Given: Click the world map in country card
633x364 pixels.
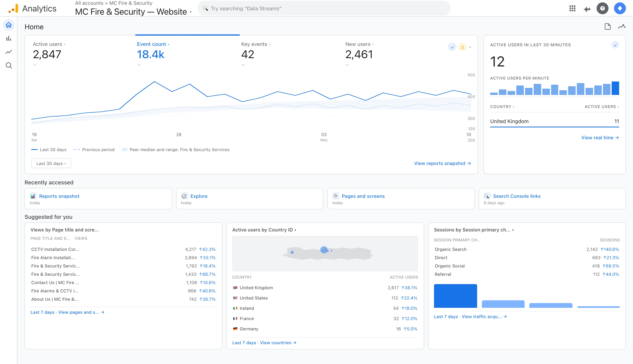Looking at the screenshot, I should click(325, 253).
